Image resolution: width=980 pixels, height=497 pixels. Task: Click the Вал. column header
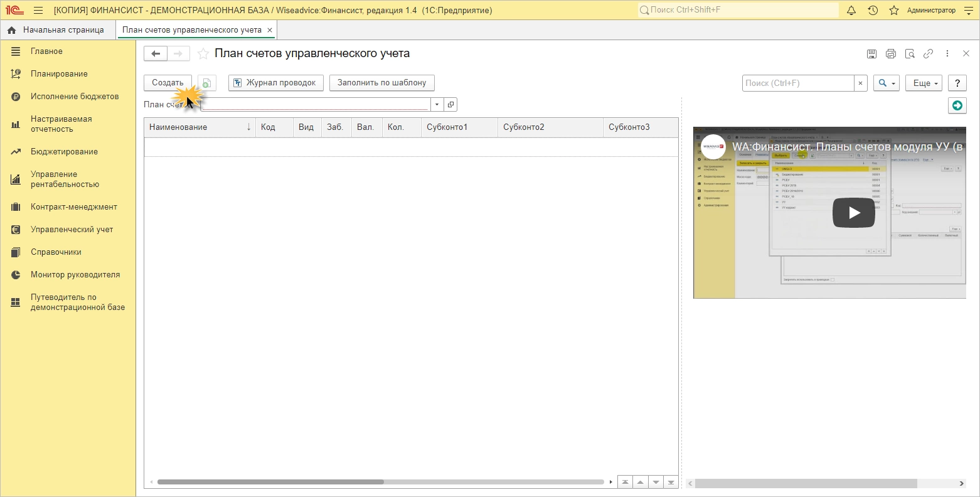point(367,127)
